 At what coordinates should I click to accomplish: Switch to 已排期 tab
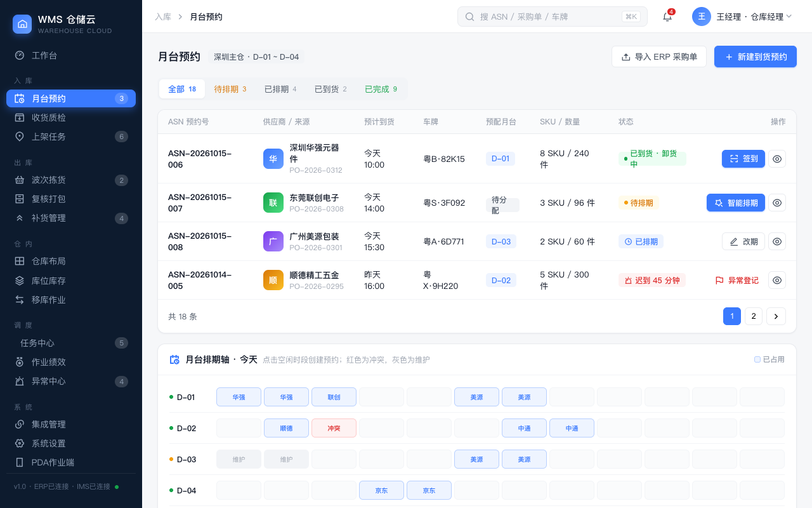[280, 89]
